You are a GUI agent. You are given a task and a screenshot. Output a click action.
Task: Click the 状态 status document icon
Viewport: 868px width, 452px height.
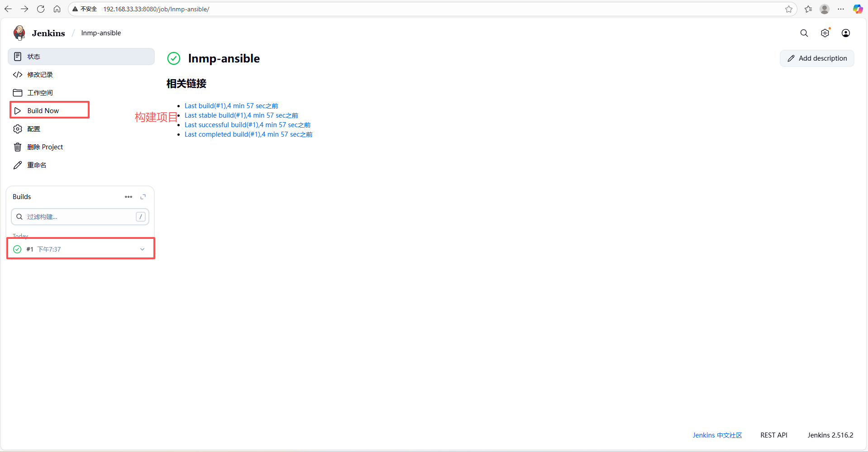[18, 57]
